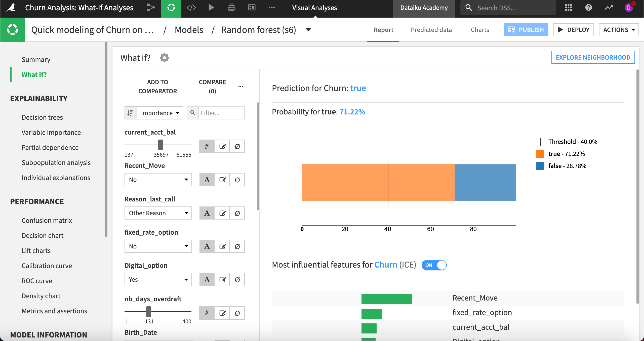Click EXPLORE NEIGHBORHOOD button
Image resolution: width=644 pixels, height=341 pixels.
[593, 58]
